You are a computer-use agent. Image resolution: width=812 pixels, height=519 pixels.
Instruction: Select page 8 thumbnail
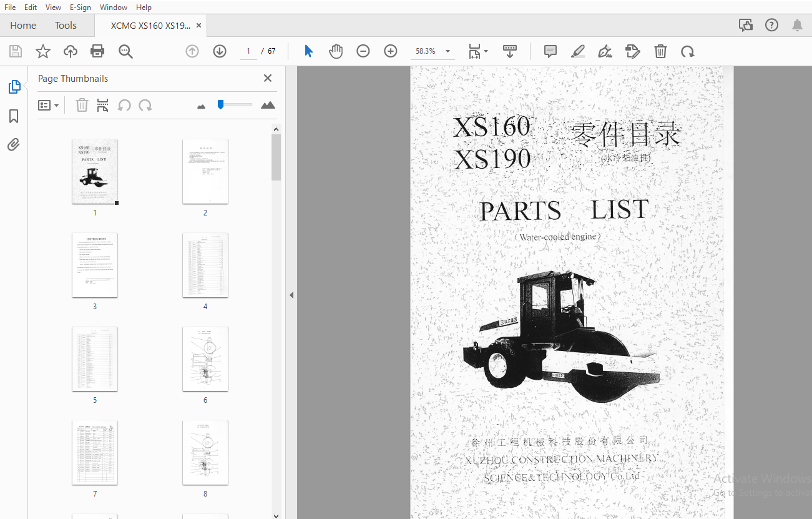click(x=205, y=452)
